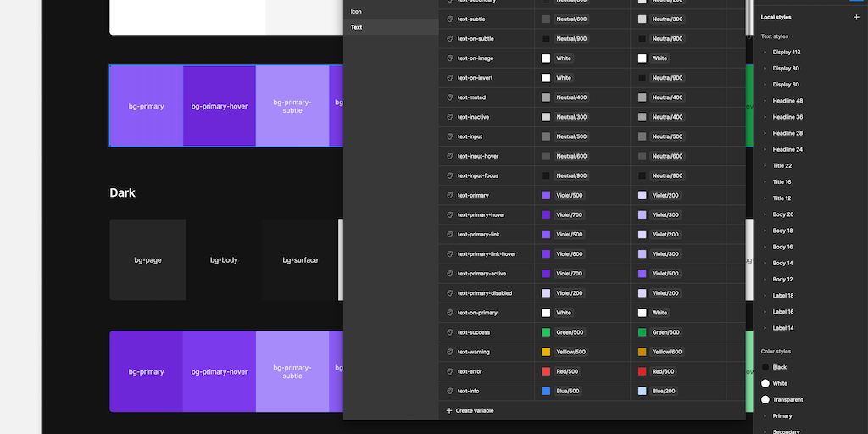
Task: Click the Create variable button
Action: click(475, 410)
